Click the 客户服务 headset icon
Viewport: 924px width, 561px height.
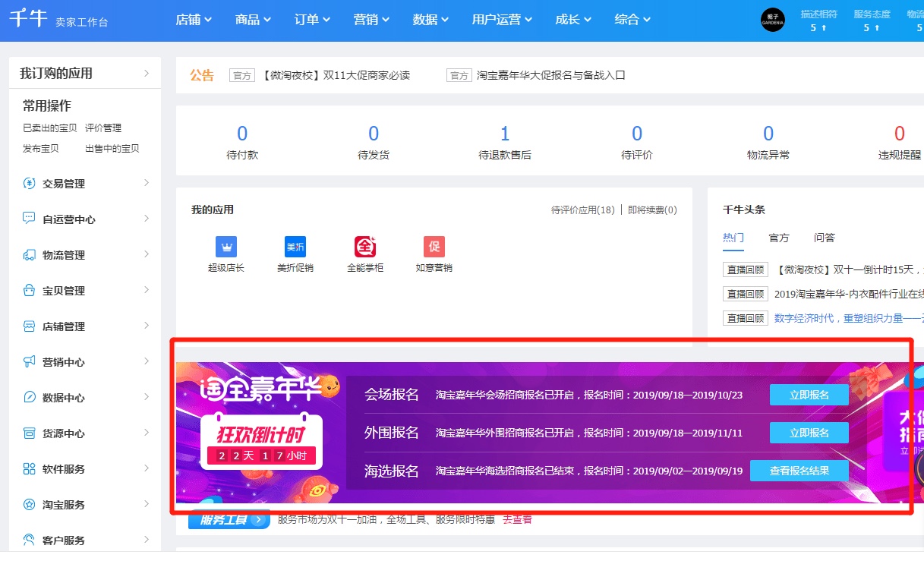(x=30, y=541)
